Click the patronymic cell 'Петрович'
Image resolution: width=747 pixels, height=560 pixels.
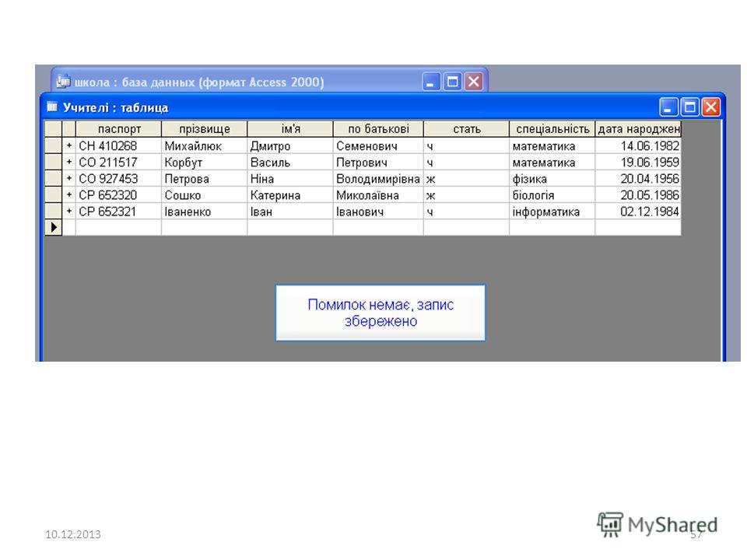[x=378, y=162]
